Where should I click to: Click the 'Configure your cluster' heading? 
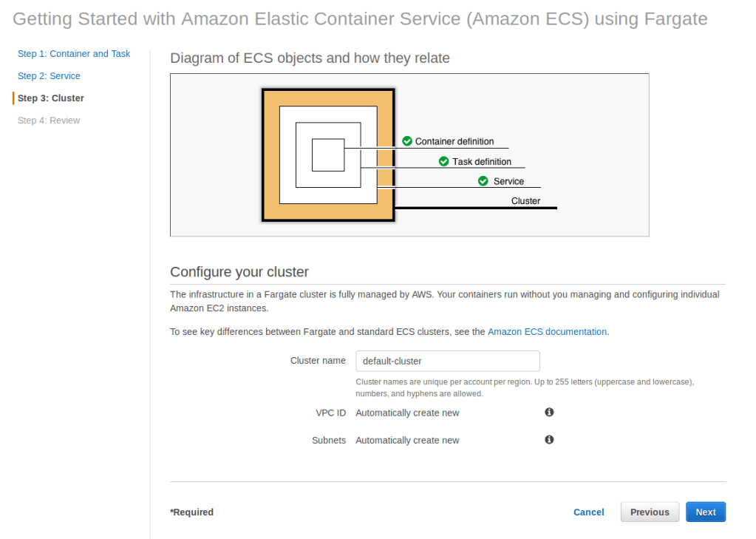pyautogui.click(x=239, y=272)
